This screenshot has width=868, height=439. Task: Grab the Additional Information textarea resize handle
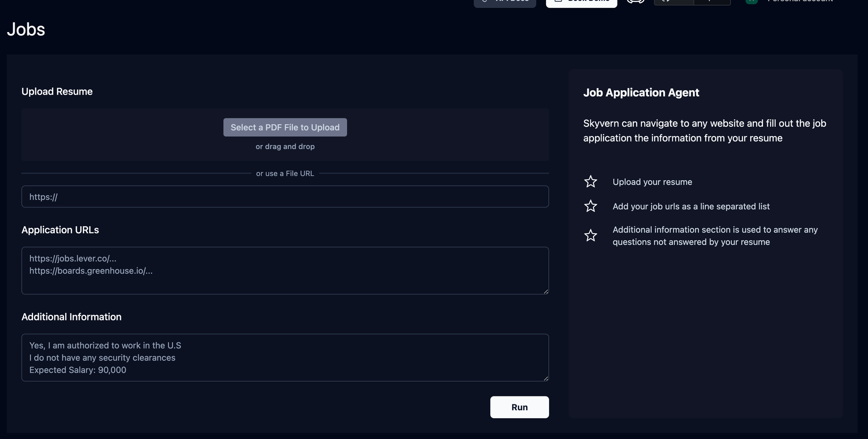(x=546, y=378)
